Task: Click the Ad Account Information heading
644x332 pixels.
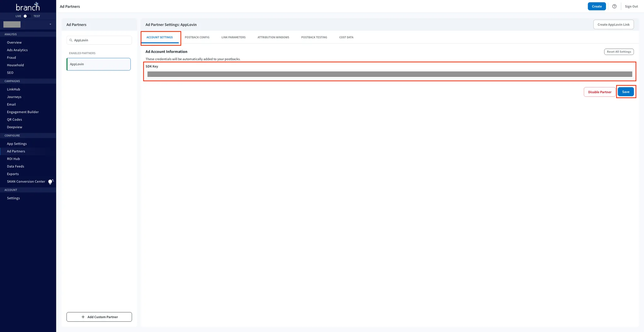Action: 166,52
